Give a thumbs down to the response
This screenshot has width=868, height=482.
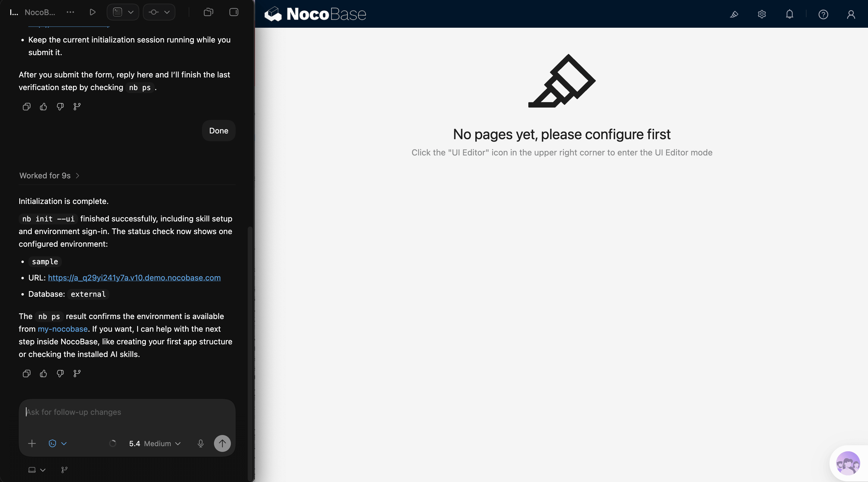(x=60, y=374)
